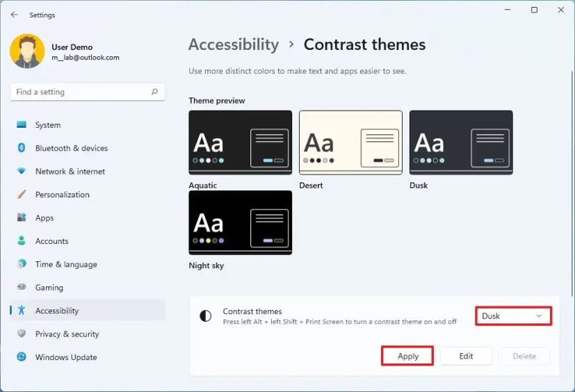Click the Delete theme button
575x392 pixels.
click(524, 356)
